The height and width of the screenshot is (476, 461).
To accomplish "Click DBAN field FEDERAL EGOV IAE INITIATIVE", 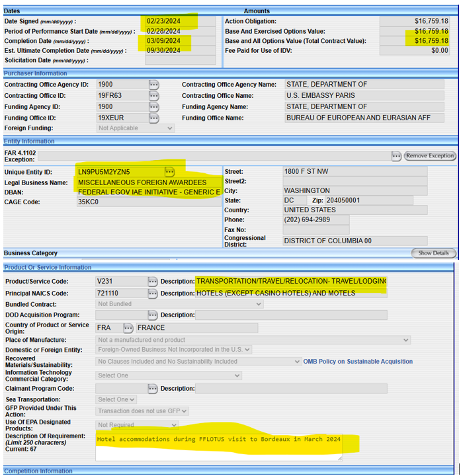I will coord(149,192).
